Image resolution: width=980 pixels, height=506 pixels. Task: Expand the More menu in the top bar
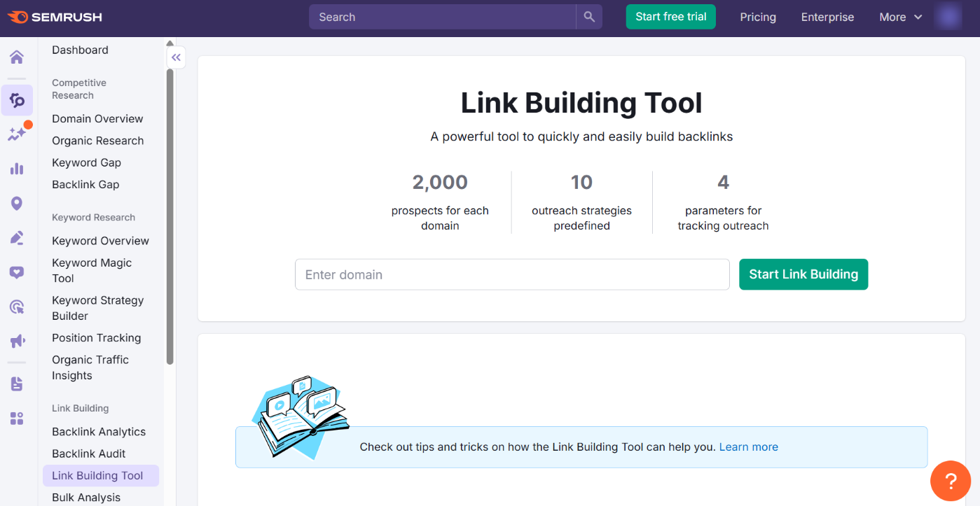point(900,17)
